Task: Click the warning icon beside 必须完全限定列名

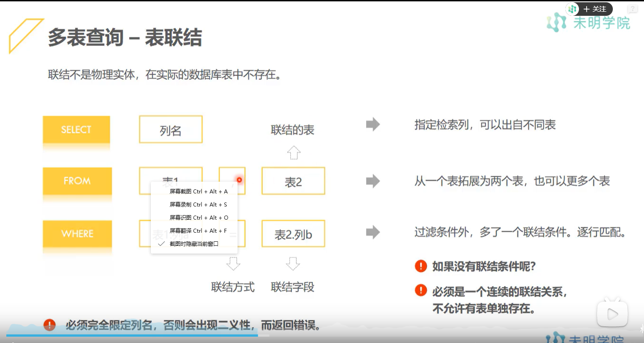Action: (x=49, y=324)
